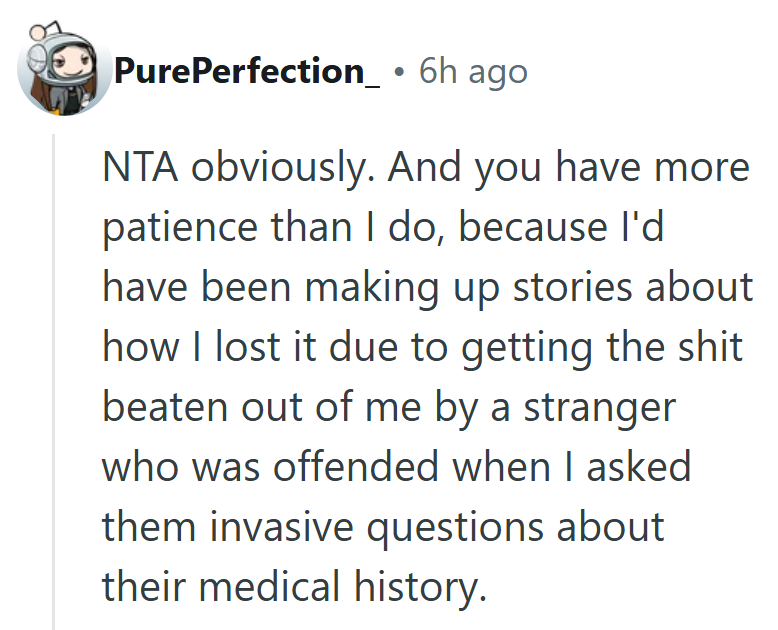Screen dimensions: 778x630
Task: Click the word 'patience' in the comment
Action: tap(176, 228)
